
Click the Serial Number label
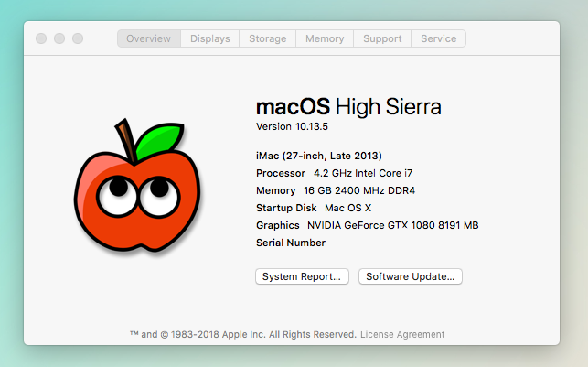coord(291,243)
